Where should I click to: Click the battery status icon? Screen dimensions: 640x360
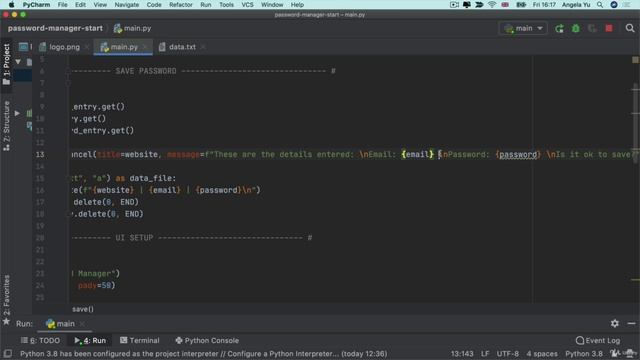(x=521, y=4)
